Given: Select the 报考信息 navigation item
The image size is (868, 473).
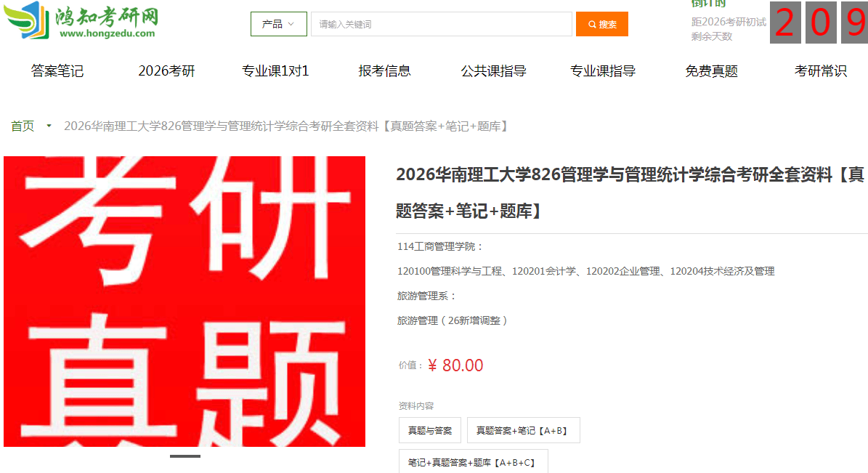Looking at the screenshot, I should point(385,71).
